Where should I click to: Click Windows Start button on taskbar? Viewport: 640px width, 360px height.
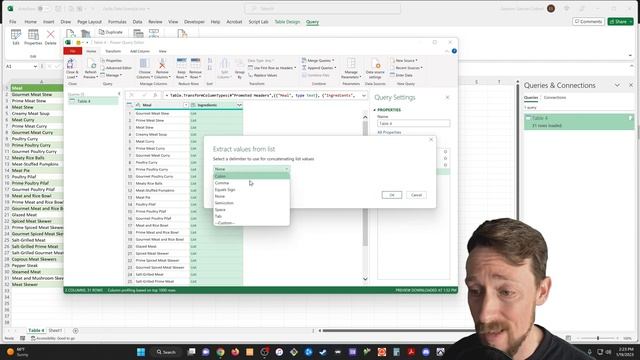click(141, 352)
